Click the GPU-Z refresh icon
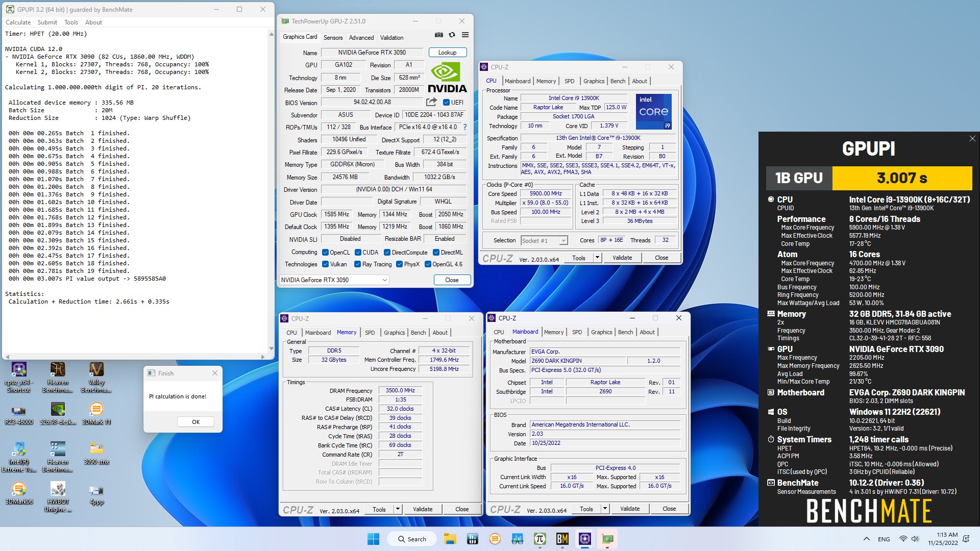Screen dimensions: 980x551 point(452,35)
